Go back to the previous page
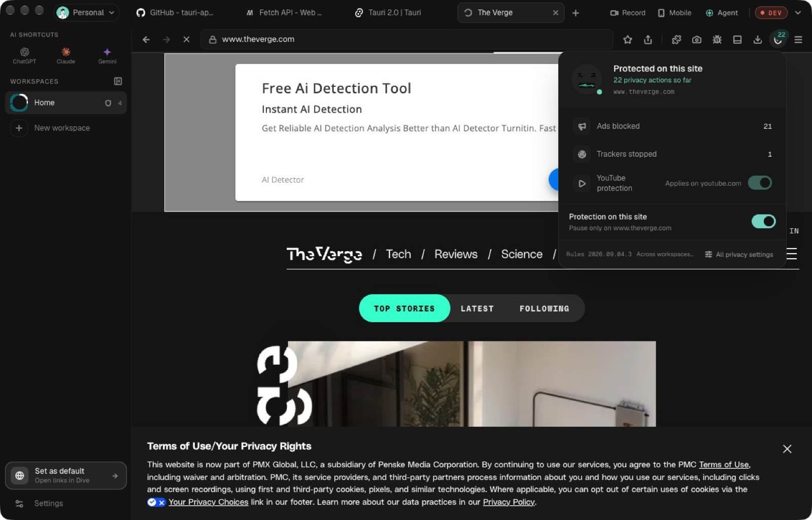Image resolution: width=812 pixels, height=520 pixels. coord(146,40)
